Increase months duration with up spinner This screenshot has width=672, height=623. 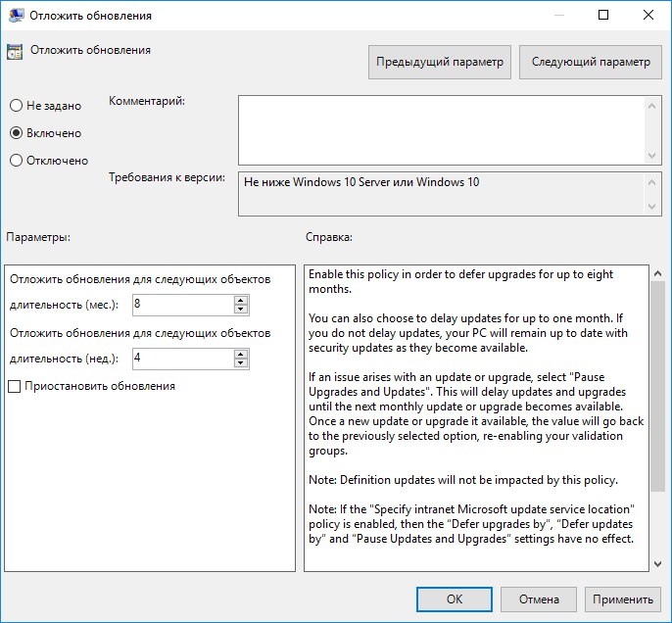click(241, 301)
